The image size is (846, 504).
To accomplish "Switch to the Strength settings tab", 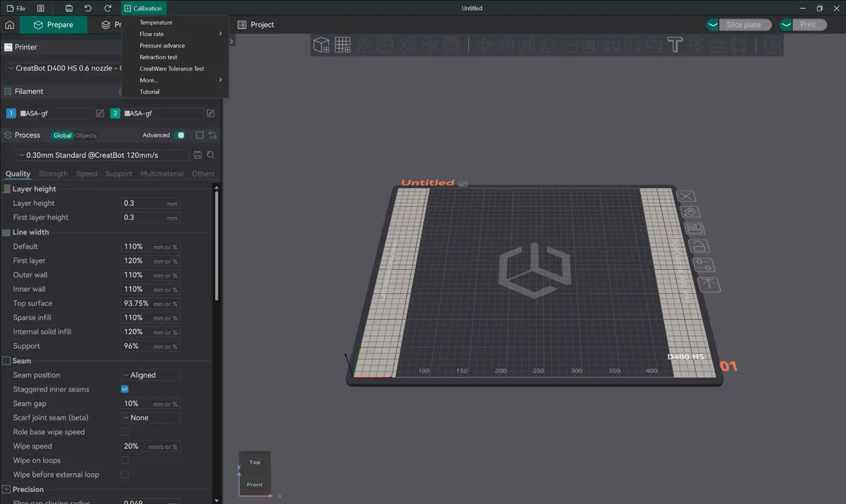I will pyautogui.click(x=54, y=174).
